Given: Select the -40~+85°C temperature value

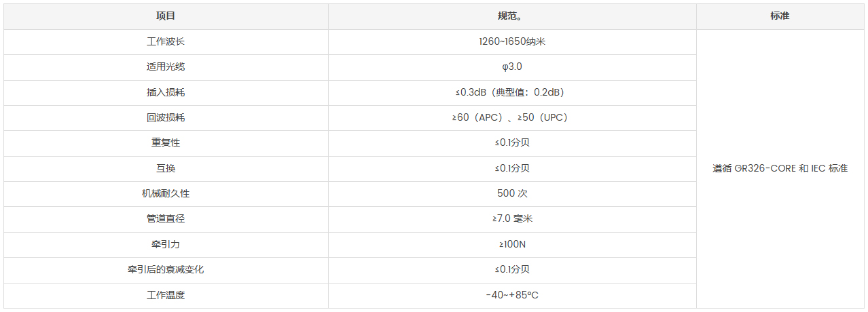Looking at the screenshot, I should (512, 295).
